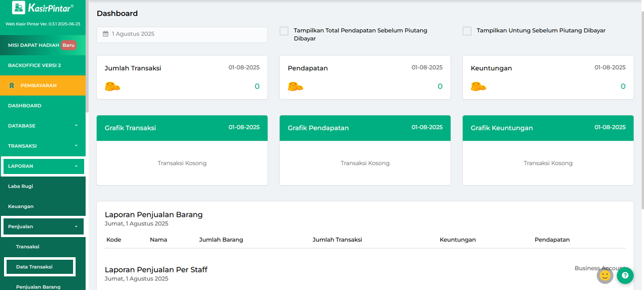Expand the Database sidebar menu
This screenshot has height=290, width=644.
(43, 126)
